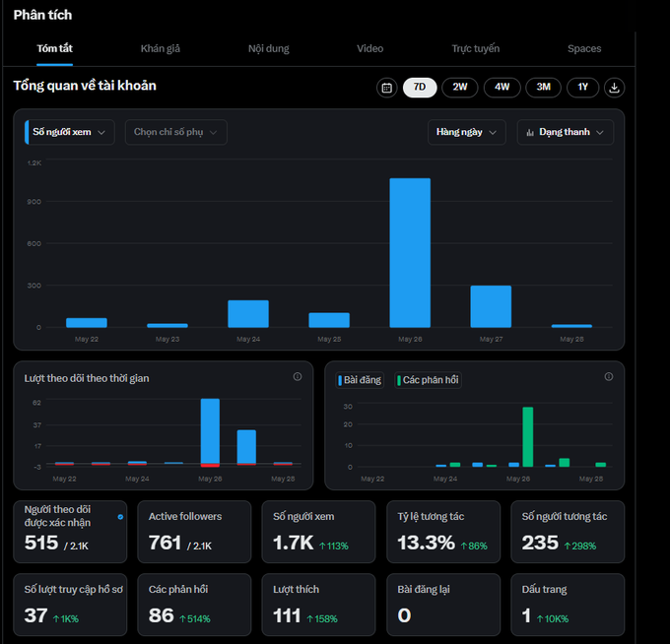
Task: Open the Dấu trang card
Action: pos(568,605)
